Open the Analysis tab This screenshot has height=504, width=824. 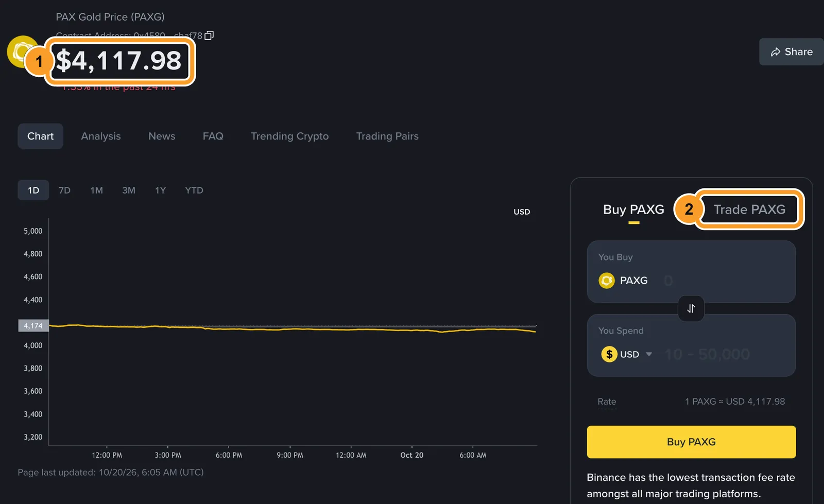tap(101, 136)
